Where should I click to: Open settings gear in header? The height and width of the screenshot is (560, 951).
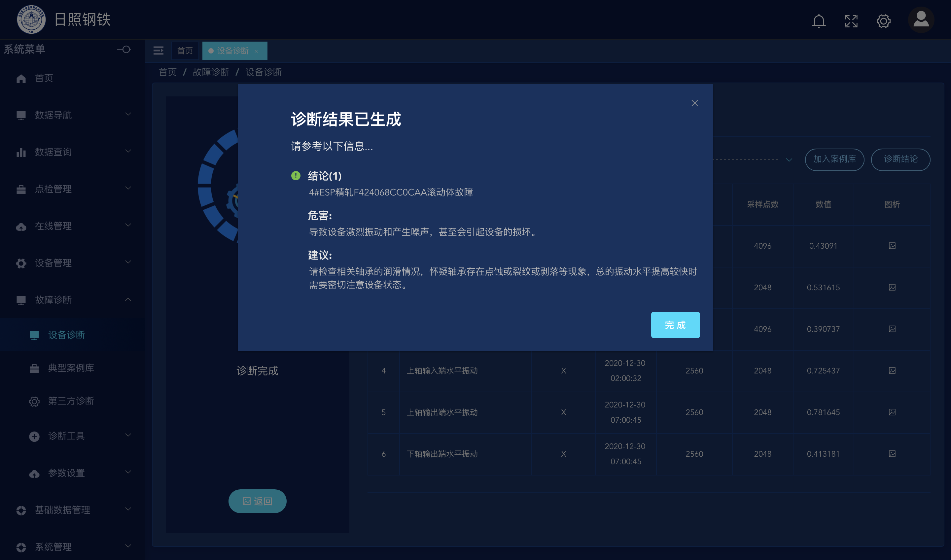click(883, 21)
